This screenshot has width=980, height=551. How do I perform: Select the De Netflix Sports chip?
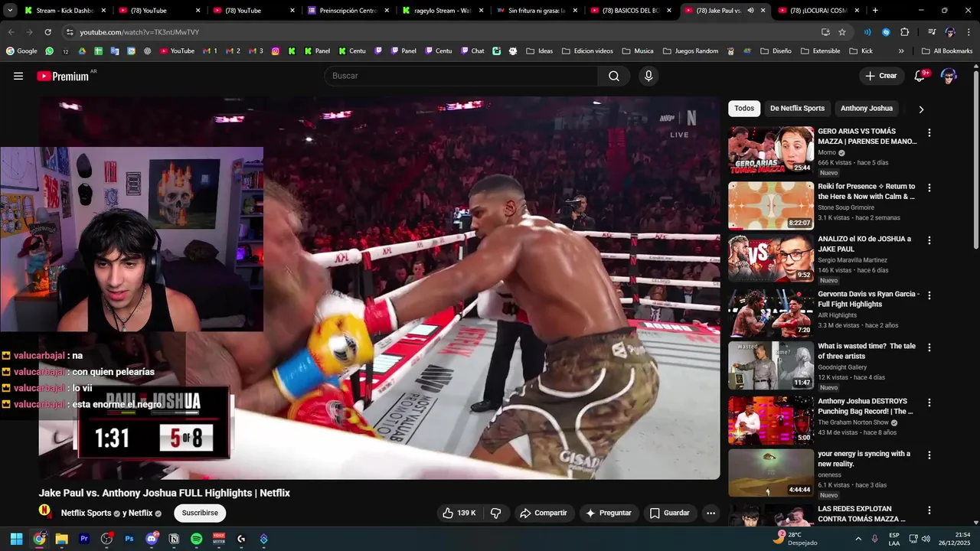(x=797, y=108)
